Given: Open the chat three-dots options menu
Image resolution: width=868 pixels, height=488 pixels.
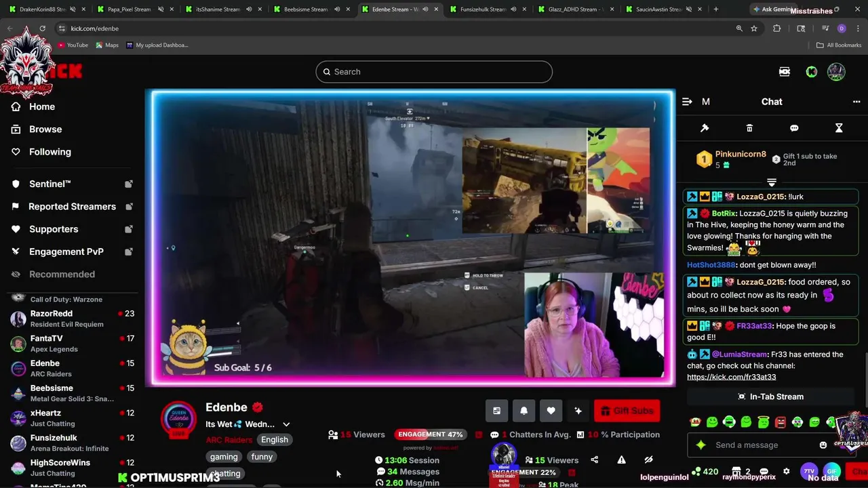Looking at the screenshot, I should point(856,102).
